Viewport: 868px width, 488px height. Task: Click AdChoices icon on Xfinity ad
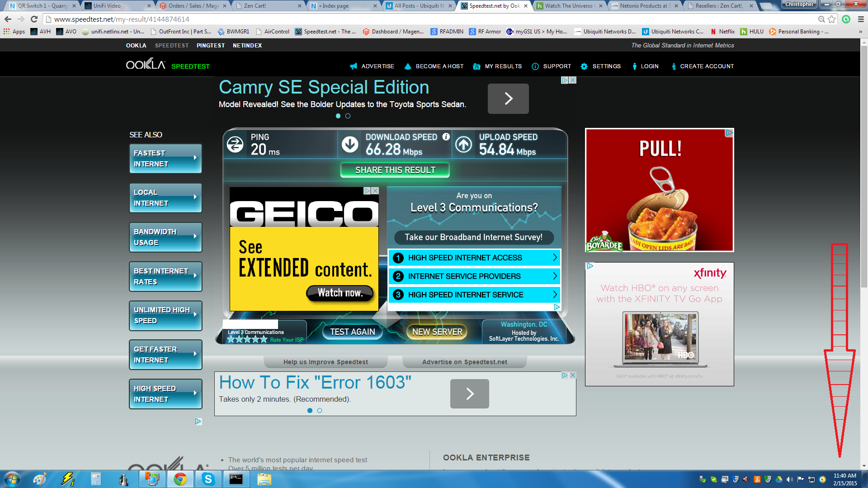click(x=590, y=266)
